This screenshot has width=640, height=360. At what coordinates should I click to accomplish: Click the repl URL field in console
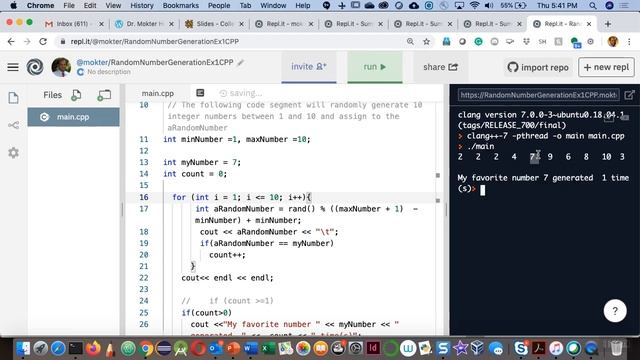pyautogui.click(x=538, y=95)
